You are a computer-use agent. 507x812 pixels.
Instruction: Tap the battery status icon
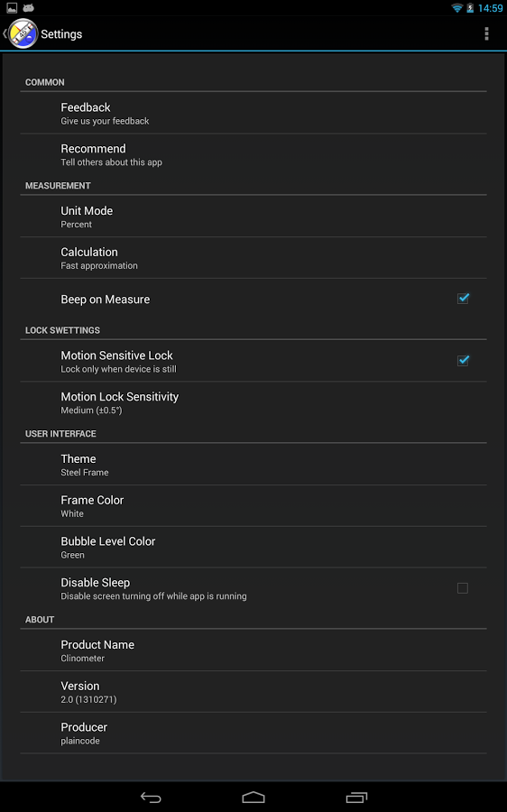470,8
